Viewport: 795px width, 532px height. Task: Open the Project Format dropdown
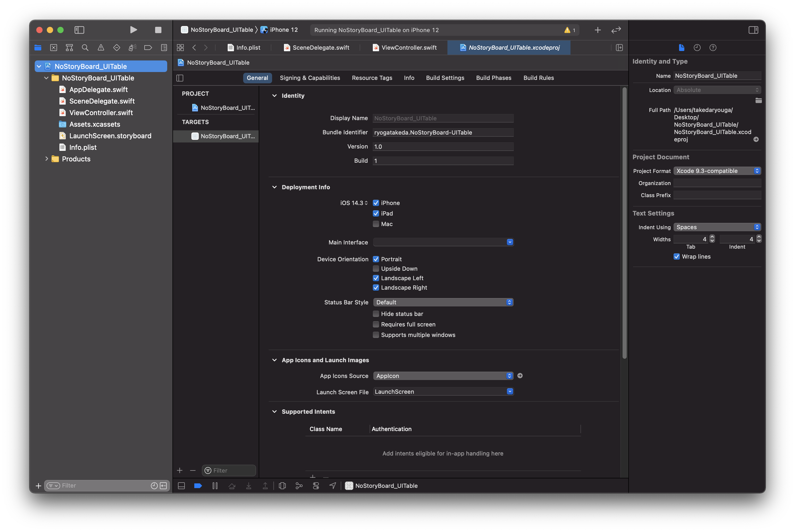[x=717, y=171]
